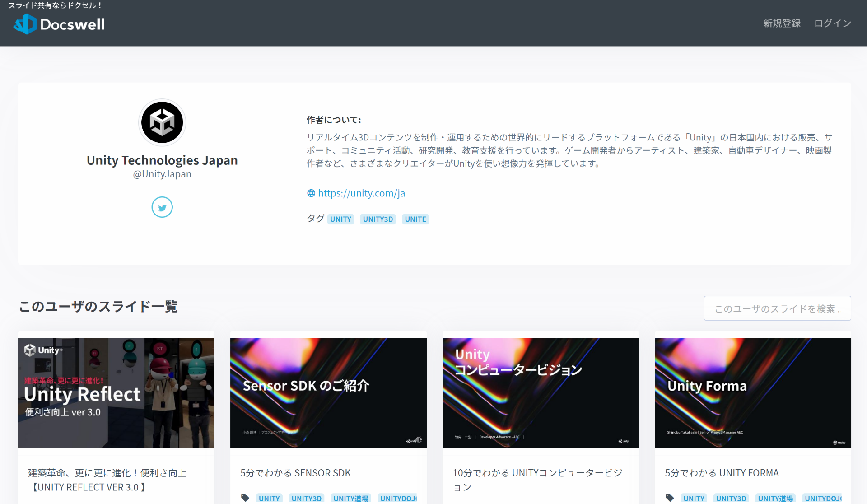Open 新規登録 sign-up in header
The width and height of the screenshot is (867, 504).
(782, 23)
